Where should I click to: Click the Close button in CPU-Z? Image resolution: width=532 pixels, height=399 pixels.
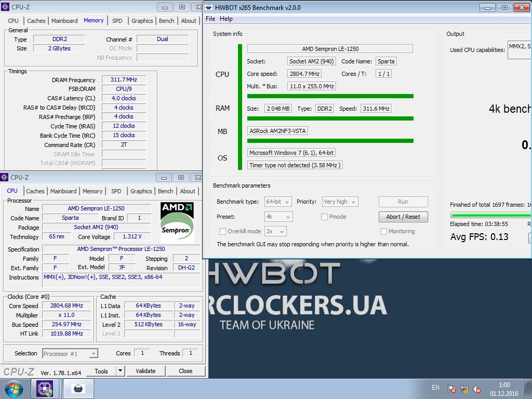(x=185, y=371)
